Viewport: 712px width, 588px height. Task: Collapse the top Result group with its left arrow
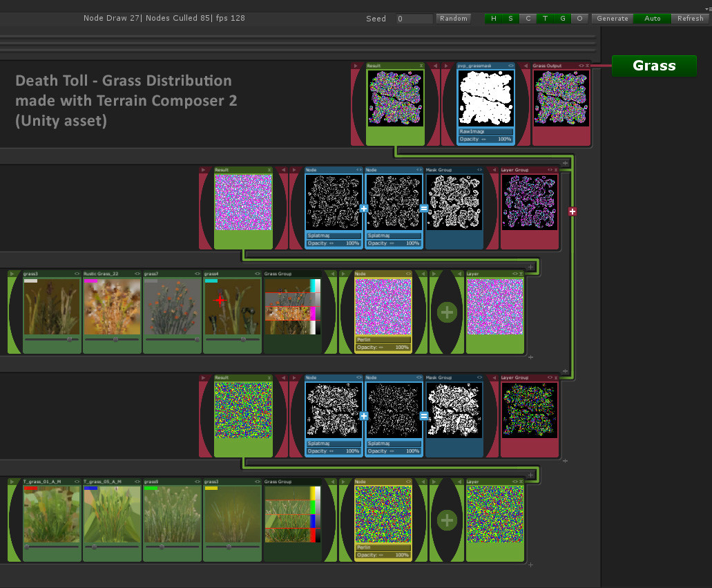(x=435, y=66)
